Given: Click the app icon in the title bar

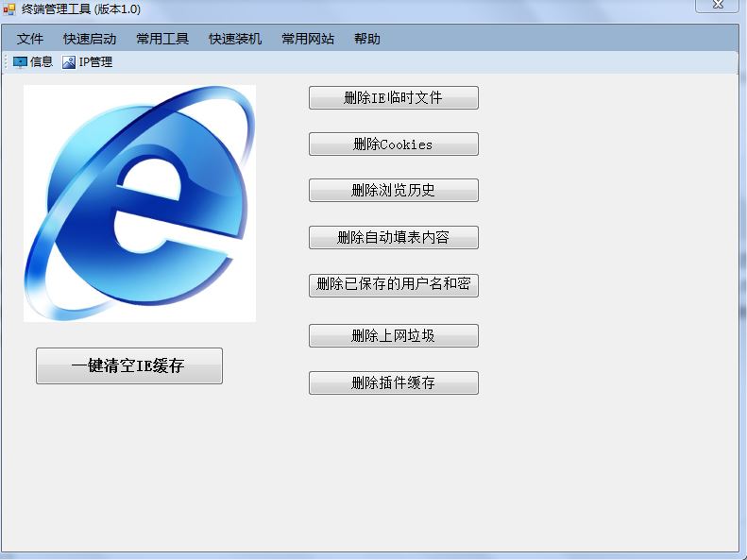Looking at the screenshot, I should click(9, 8).
